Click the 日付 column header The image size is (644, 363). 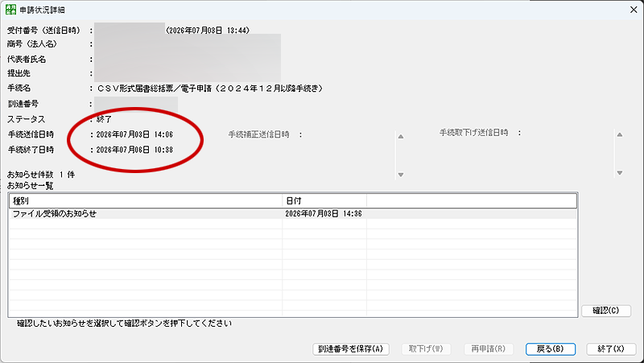(x=324, y=200)
